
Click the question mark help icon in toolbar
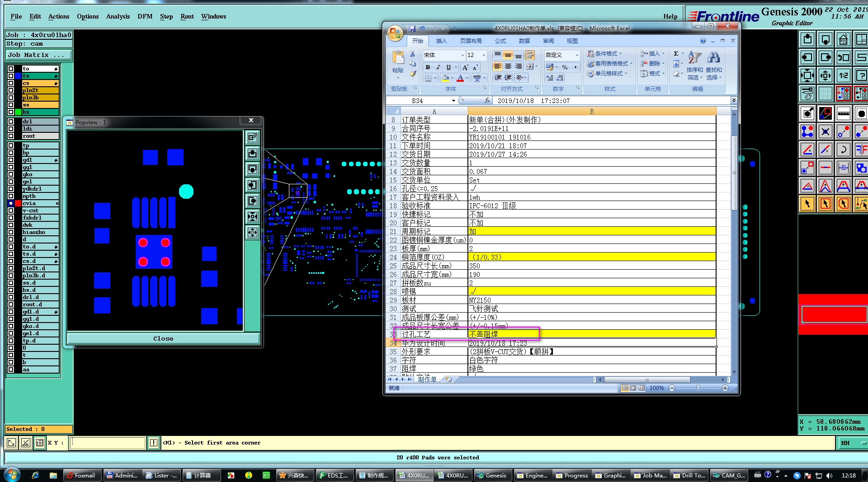[x=861, y=76]
